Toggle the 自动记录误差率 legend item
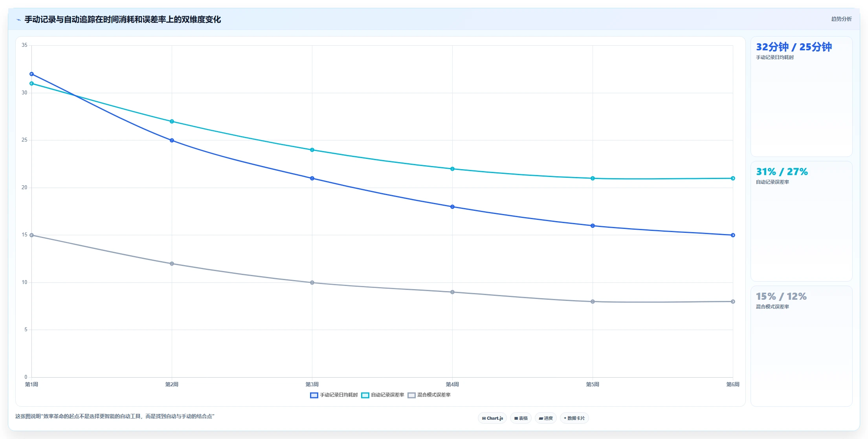Image resolution: width=868 pixels, height=439 pixels. (383, 395)
